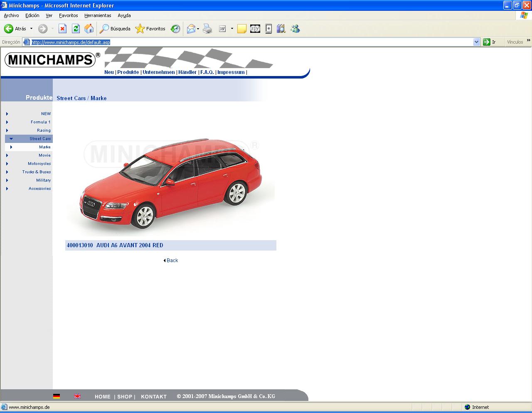Go Back via the Back link

(x=171, y=261)
